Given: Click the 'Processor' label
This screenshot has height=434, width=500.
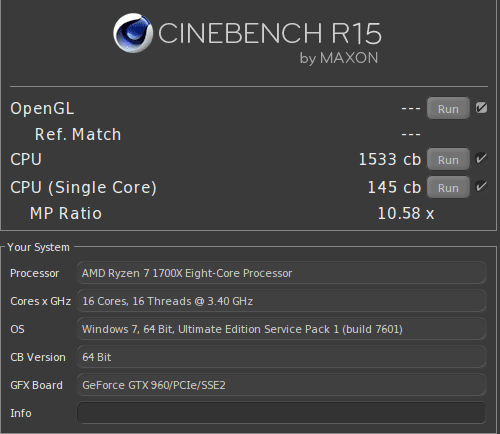Looking at the screenshot, I should click(x=35, y=273).
